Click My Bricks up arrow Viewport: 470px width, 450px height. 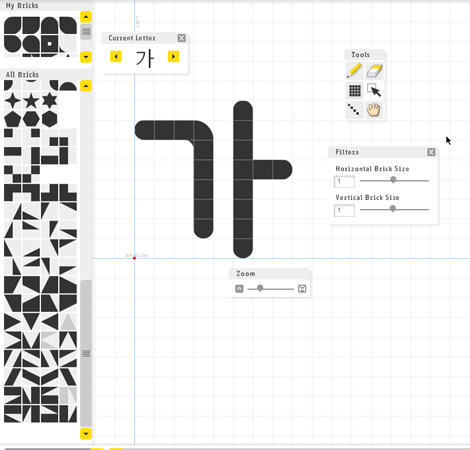[86, 17]
